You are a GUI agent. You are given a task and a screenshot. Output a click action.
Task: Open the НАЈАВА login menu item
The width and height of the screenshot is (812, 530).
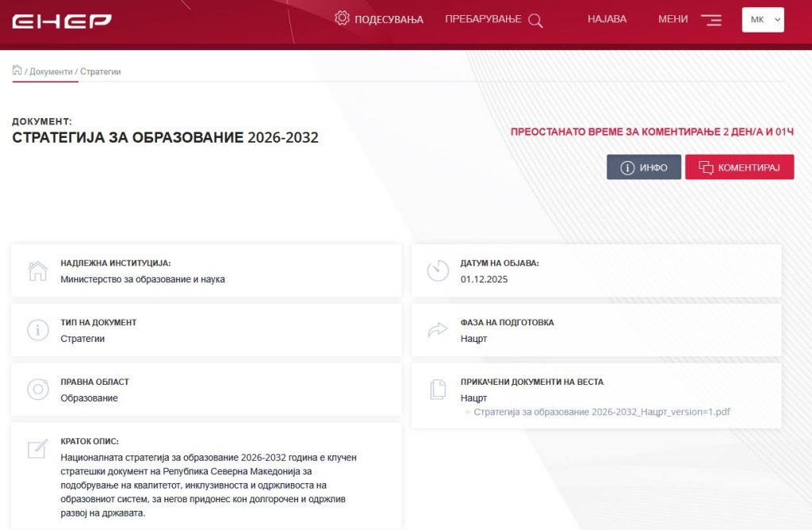coord(607,19)
